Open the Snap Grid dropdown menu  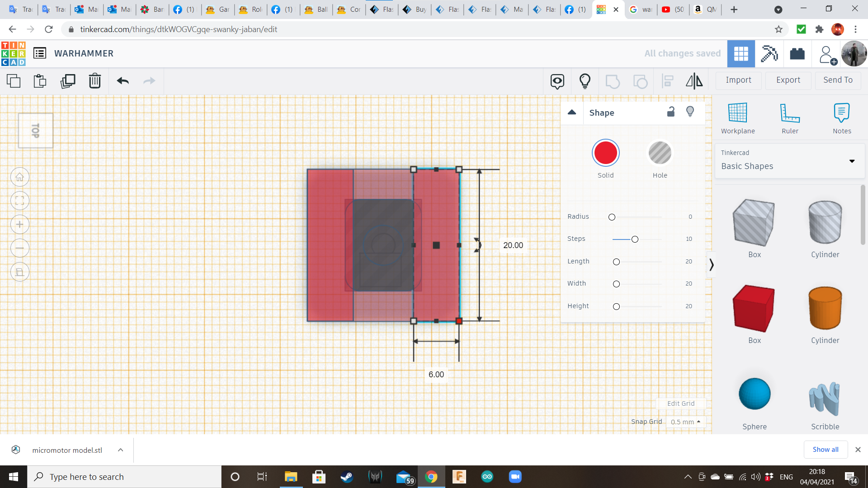pyautogui.click(x=685, y=422)
